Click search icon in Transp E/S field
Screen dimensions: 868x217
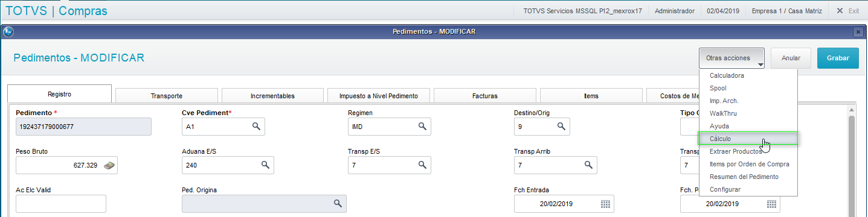point(422,165)
